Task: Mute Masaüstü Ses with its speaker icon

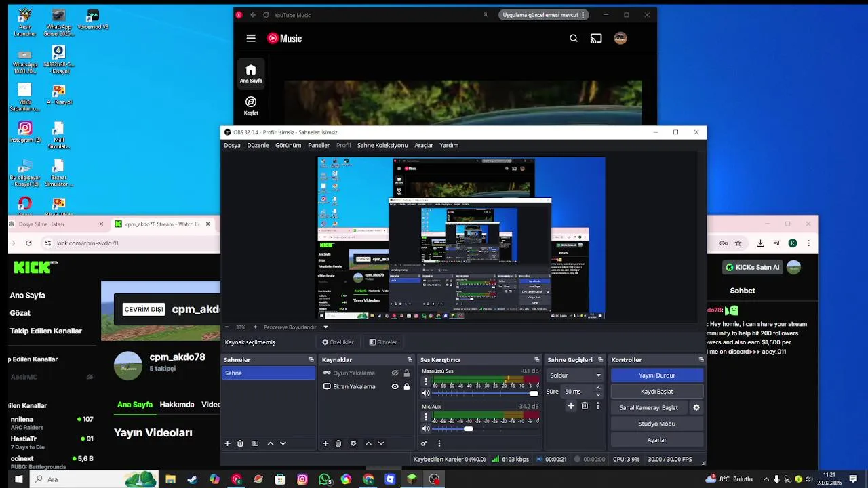Action: [426, 393]
